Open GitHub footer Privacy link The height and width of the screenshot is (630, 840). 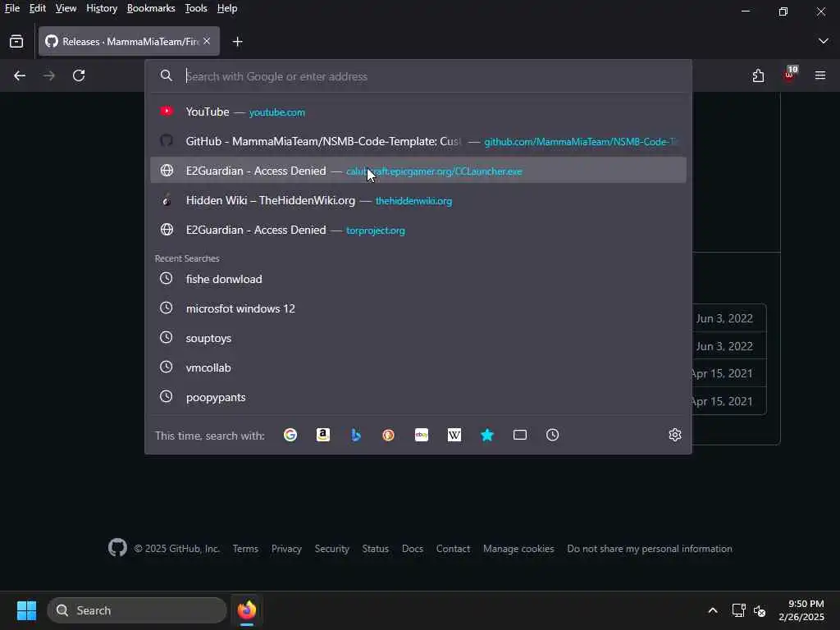click(x=286, y=549)
